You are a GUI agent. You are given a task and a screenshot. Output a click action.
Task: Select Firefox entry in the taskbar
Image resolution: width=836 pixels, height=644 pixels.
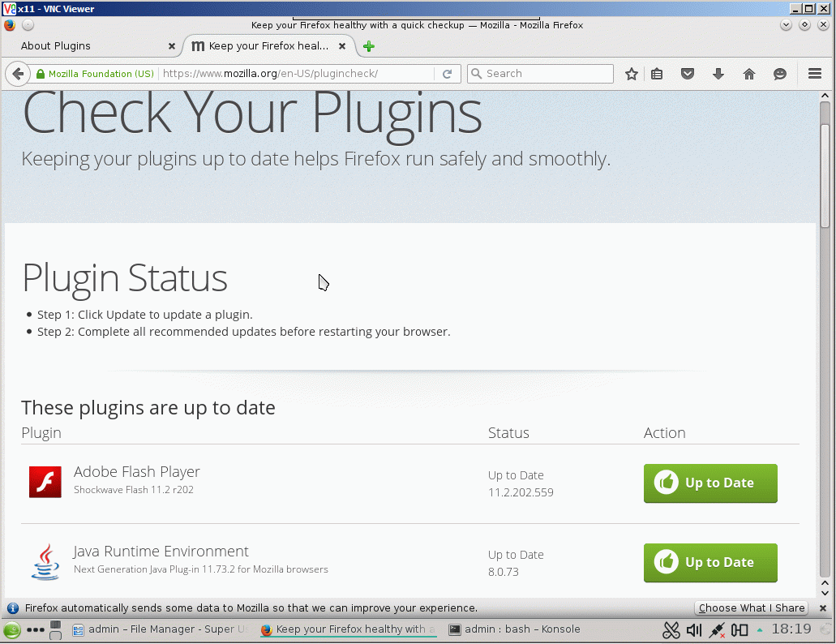click(348, 629)
